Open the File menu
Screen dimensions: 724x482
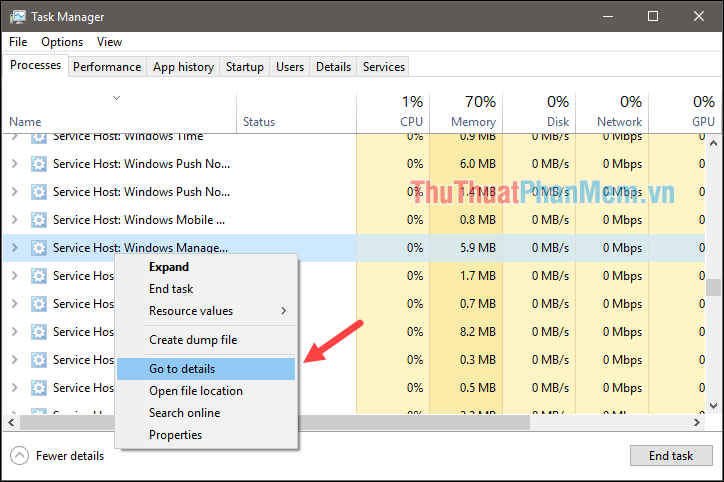click(18, 42)
